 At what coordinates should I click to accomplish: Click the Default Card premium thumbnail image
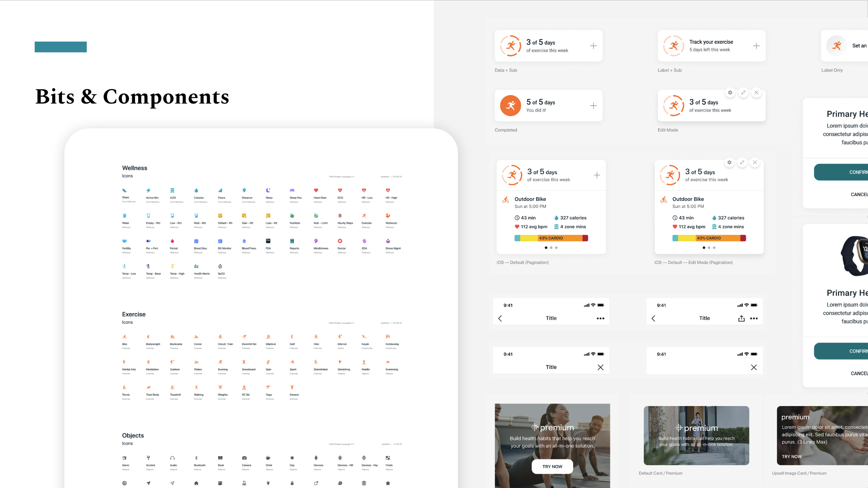coord(696,435)
